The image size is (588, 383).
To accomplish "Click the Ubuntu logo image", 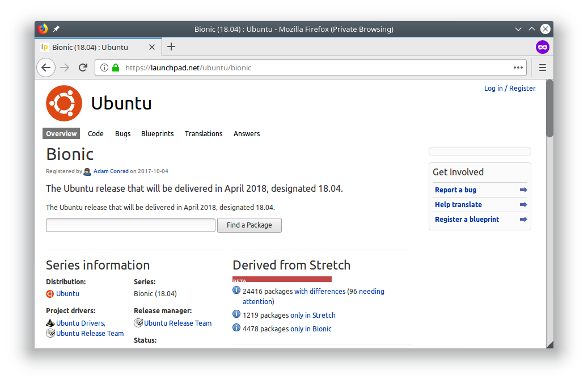I will (x=64, y=103).
